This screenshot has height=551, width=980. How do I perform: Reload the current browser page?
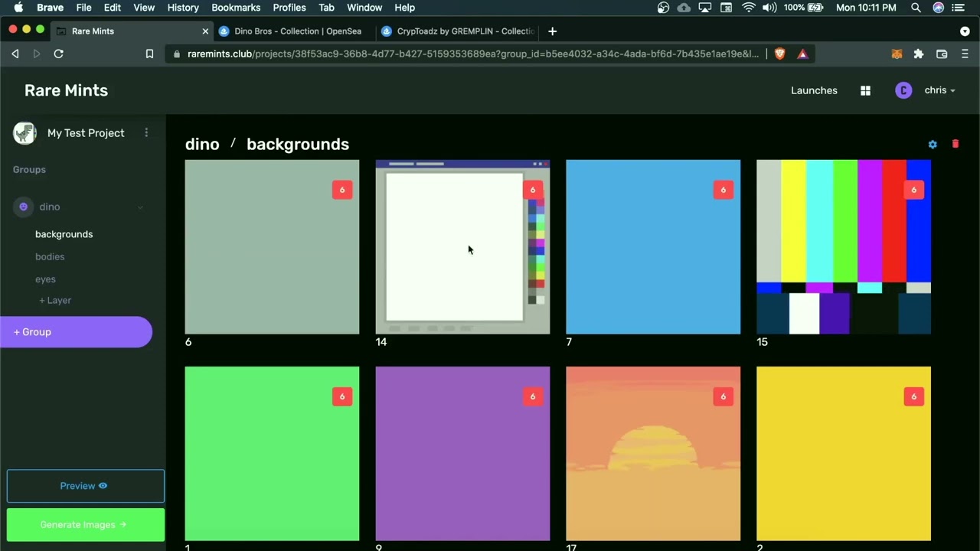[58, 54]
